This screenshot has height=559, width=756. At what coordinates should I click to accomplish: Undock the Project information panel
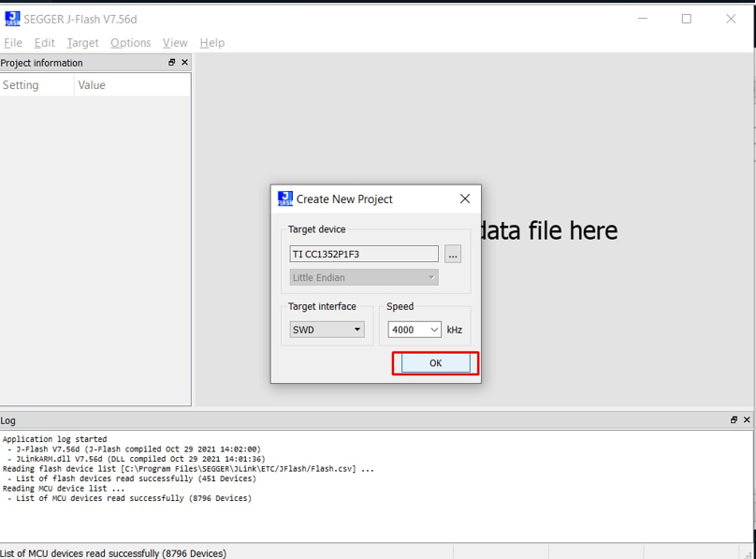(x=171, y=62)
